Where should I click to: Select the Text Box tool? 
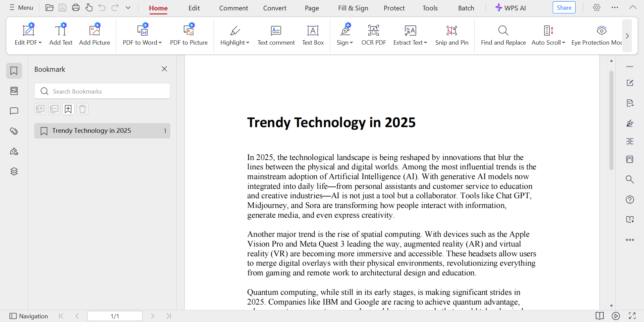(x=313, y=35)
